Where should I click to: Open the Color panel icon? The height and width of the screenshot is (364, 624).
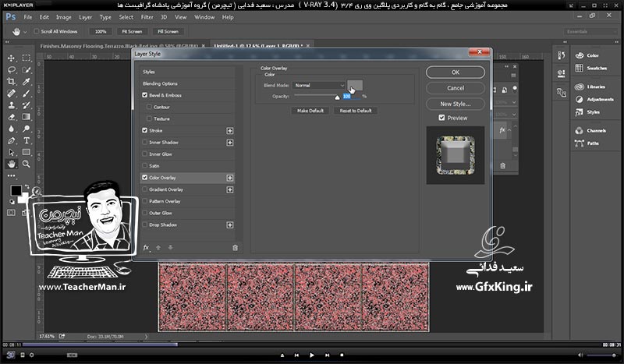(580, 55)
